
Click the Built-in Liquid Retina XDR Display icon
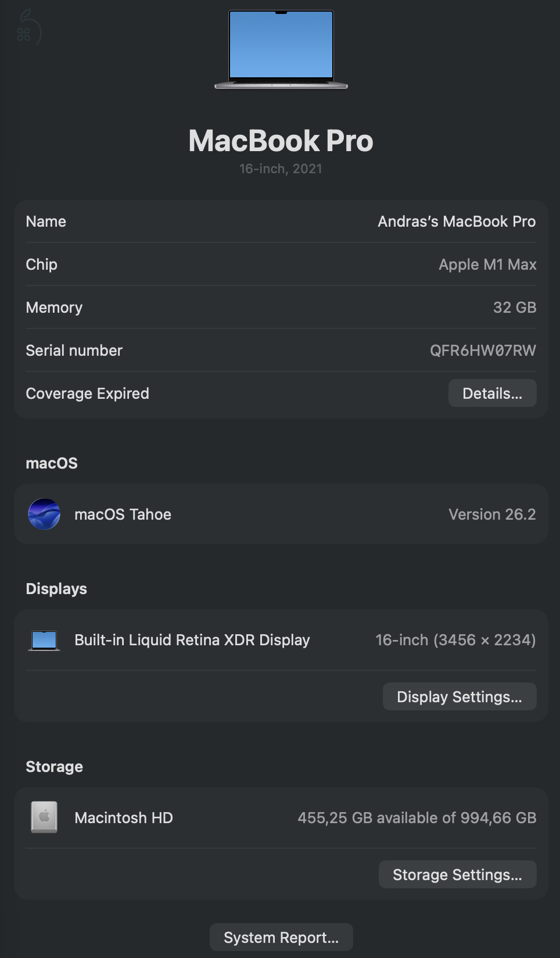coord(44,639)
